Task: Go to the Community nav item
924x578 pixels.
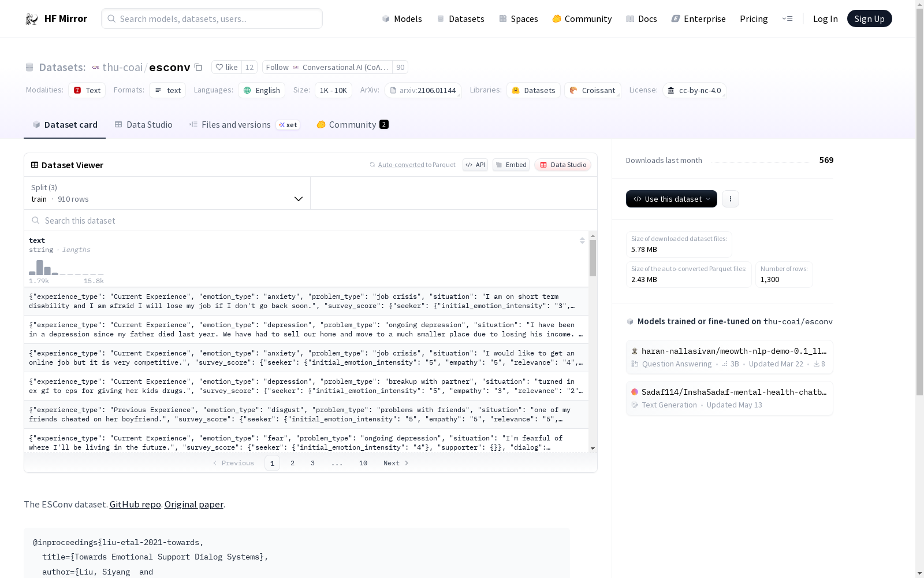Action: click(x=582, y=18)
